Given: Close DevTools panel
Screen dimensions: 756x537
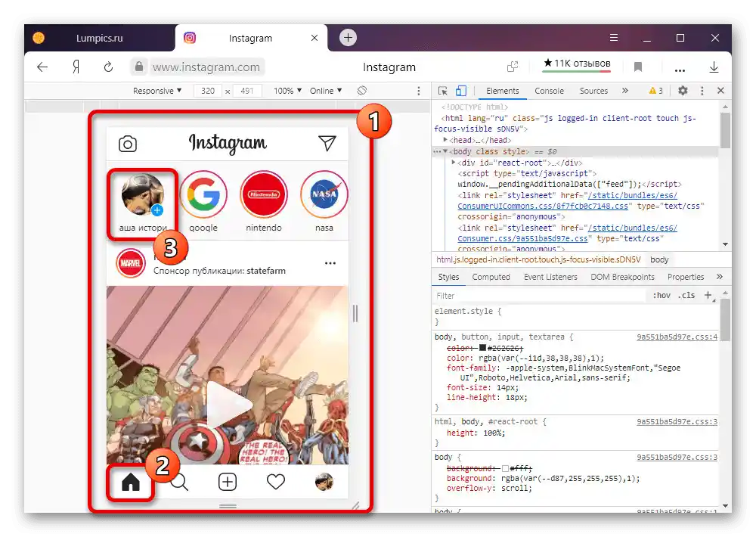Looking at the screenshot, I should [x=720, y=90].
